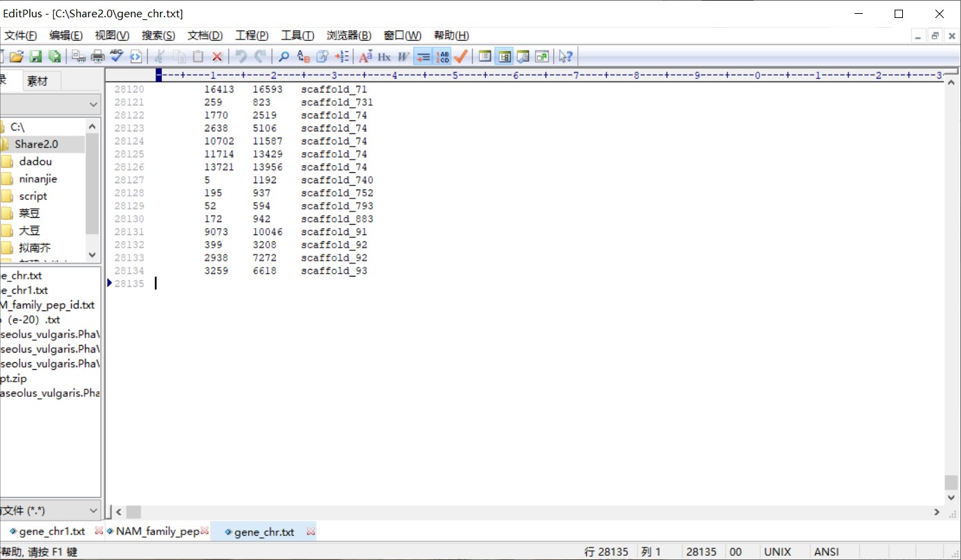
Task: Expand the drive selection dropdown
Action: 93,104
